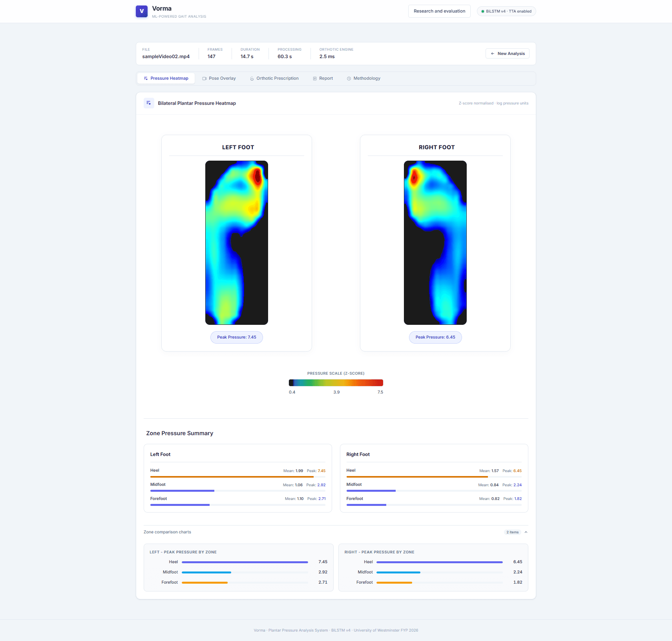Viewport: 672px width, 641px height.
Task: Open the Orthotic Prescription tab
Action: click(274, 79)
